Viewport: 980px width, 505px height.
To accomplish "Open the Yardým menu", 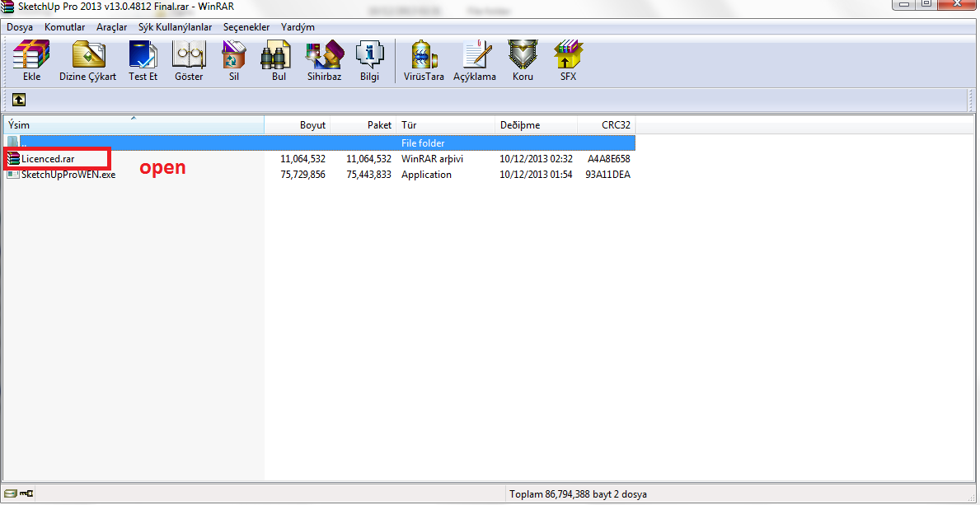I will (x=298, y=27).
